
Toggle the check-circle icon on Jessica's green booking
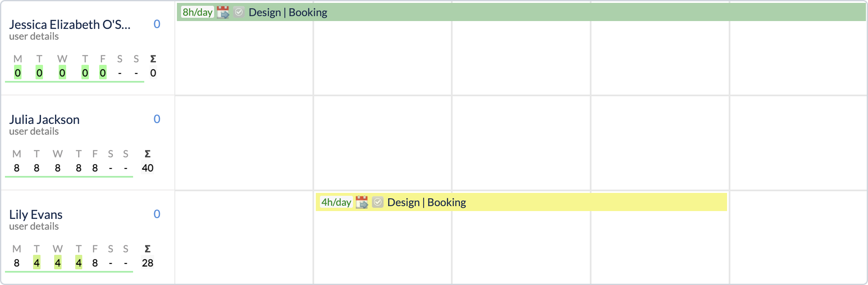(239, 12)
